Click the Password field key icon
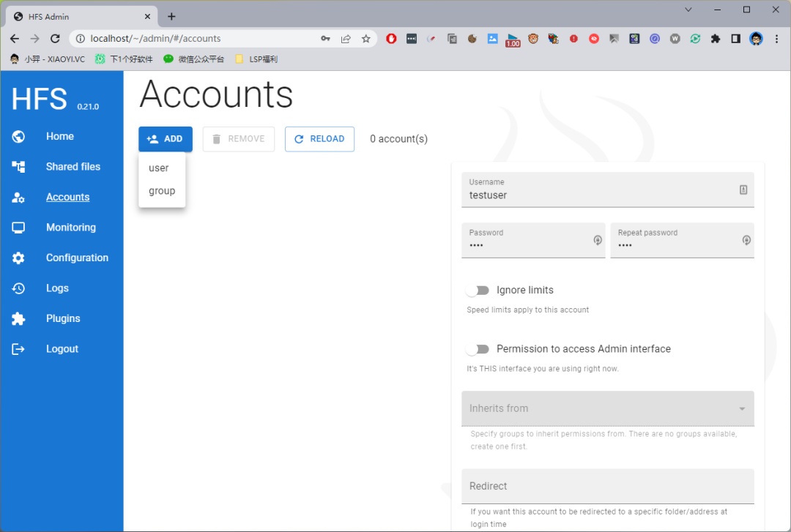 (x=598, y=240)
